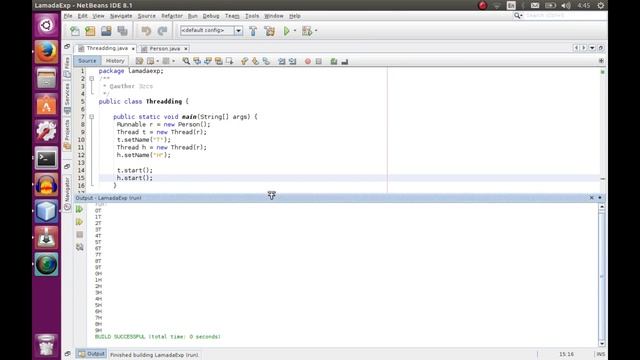Click the Comment icon in editor toolbar
The height and width of the screenshot is (360, 640).
[334, 61]
